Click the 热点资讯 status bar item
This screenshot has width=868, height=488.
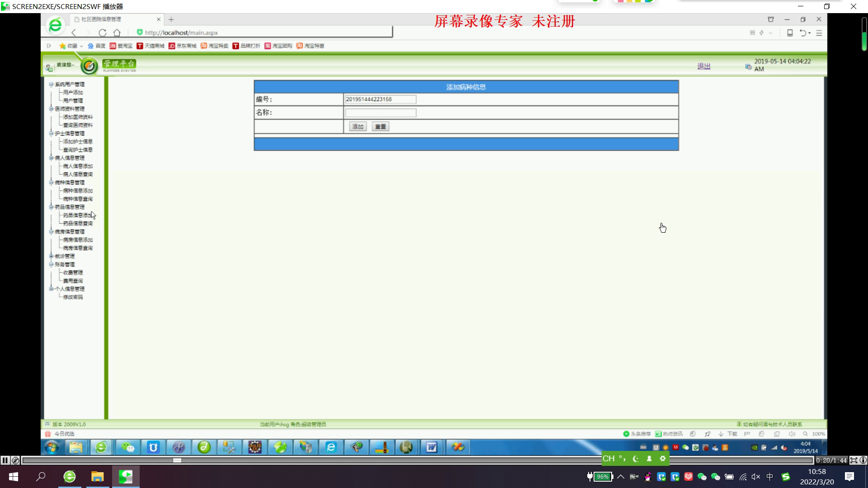point(669,434)
